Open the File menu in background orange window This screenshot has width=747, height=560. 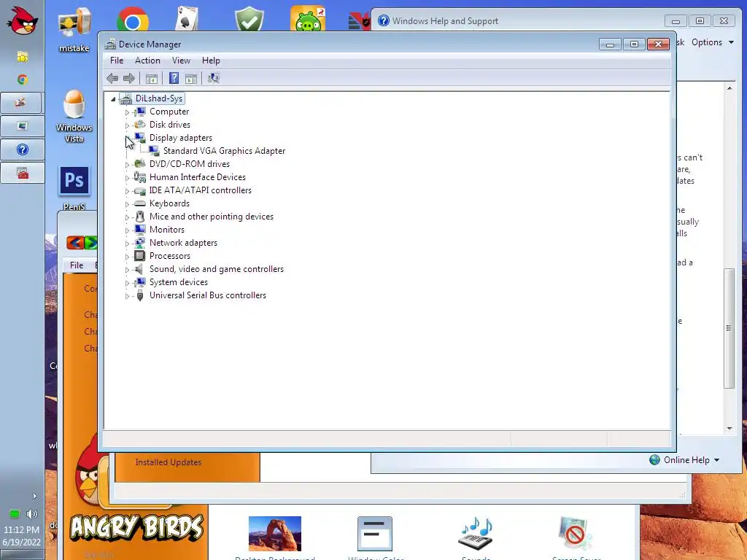point(77,265)
